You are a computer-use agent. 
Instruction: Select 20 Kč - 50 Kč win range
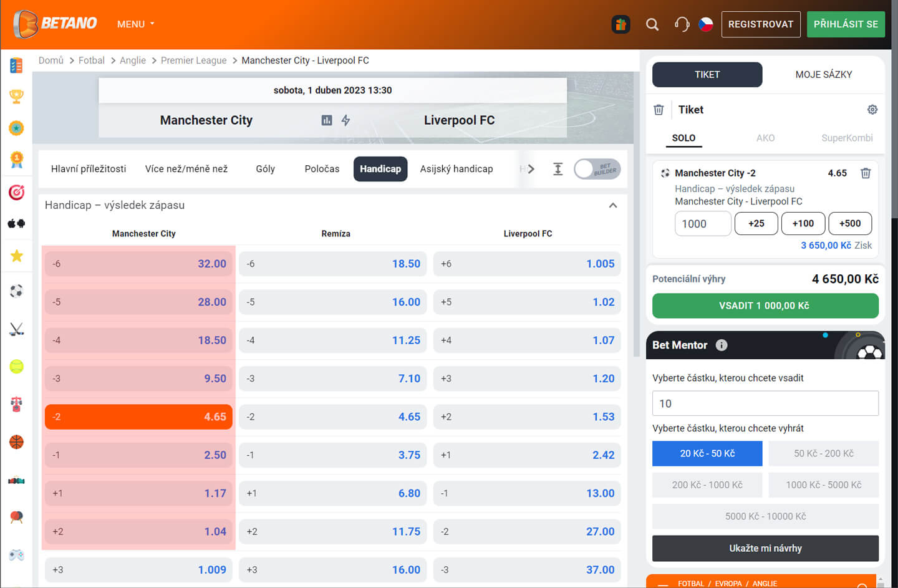pyautogui.click(x=707, y=453)
